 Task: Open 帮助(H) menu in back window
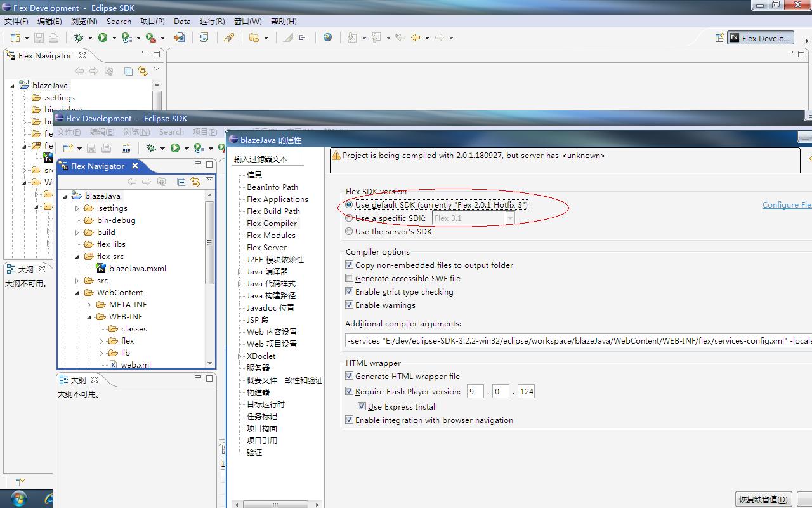(284, 21)
